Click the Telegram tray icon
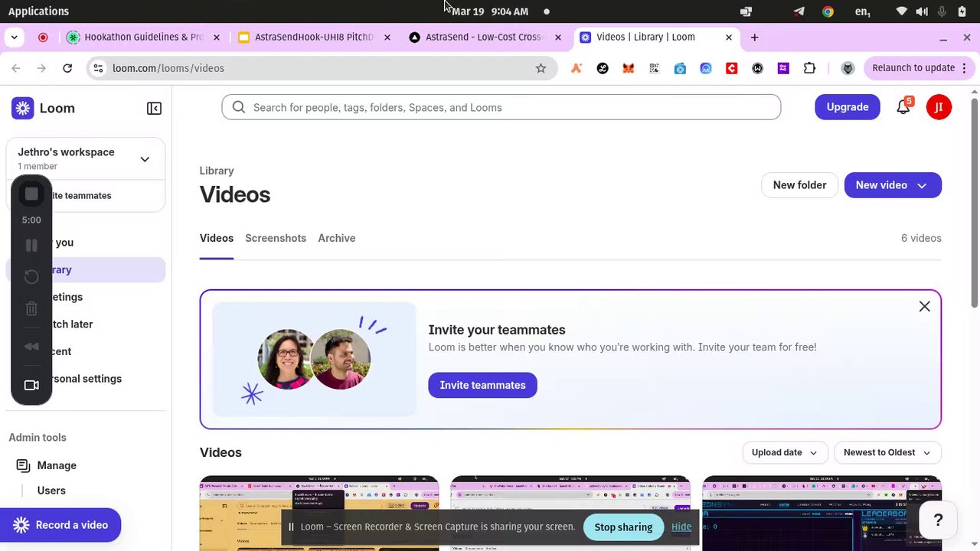The width and height of the screenshot is (980, 551). coord(799,11)
